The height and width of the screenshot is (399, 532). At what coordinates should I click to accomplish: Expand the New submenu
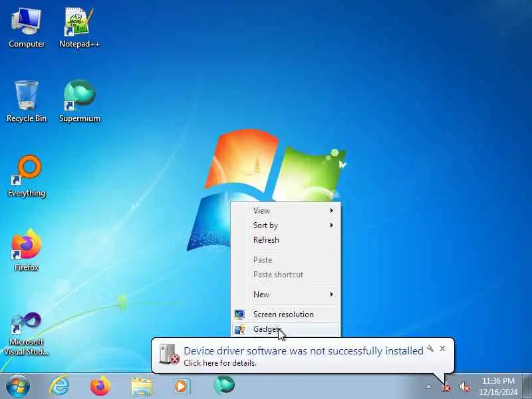click(x=285, y=294)
